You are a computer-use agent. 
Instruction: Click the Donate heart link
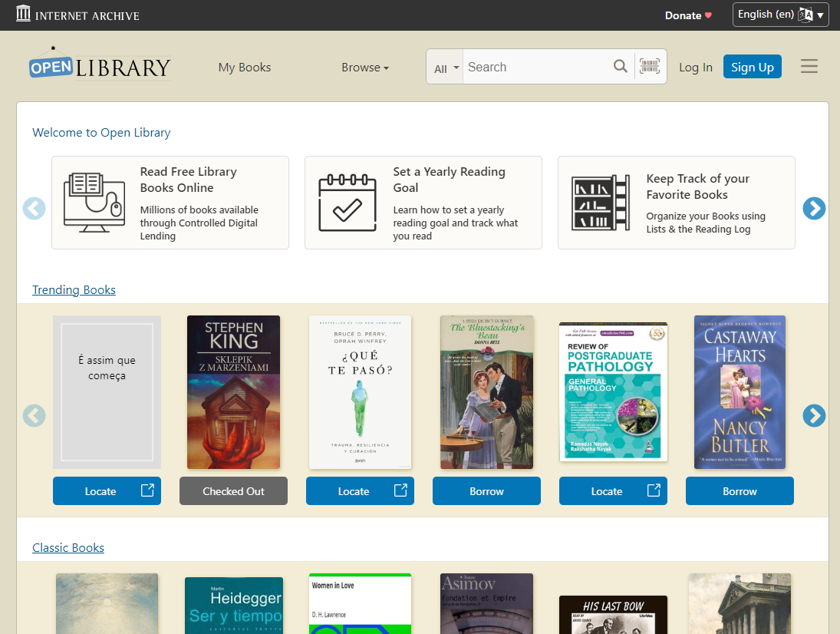(x=688, y=15)
